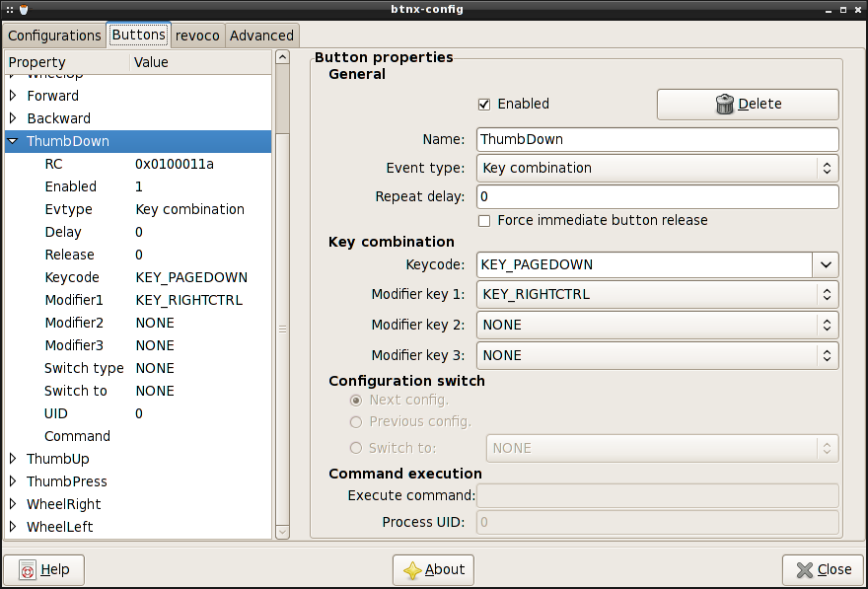Viewport: 868px width, 589px height.
Task: Enable Force immediate button release
Action: coord(484,221)
